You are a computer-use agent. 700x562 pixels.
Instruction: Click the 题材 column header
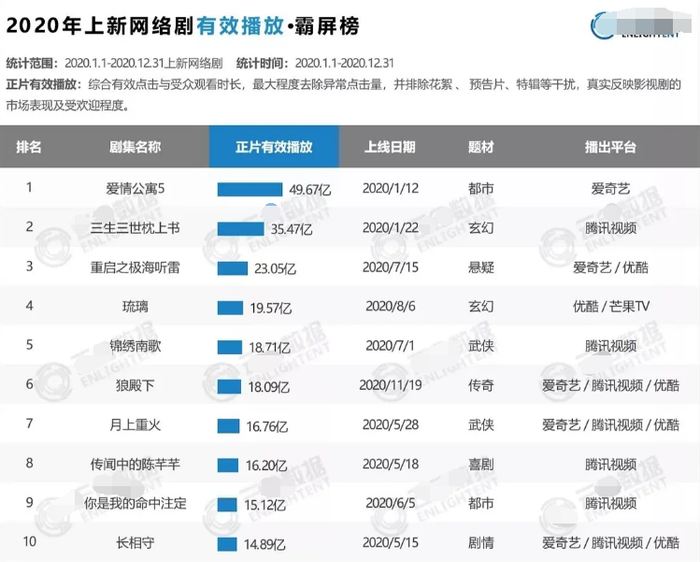tap(481, 146)
